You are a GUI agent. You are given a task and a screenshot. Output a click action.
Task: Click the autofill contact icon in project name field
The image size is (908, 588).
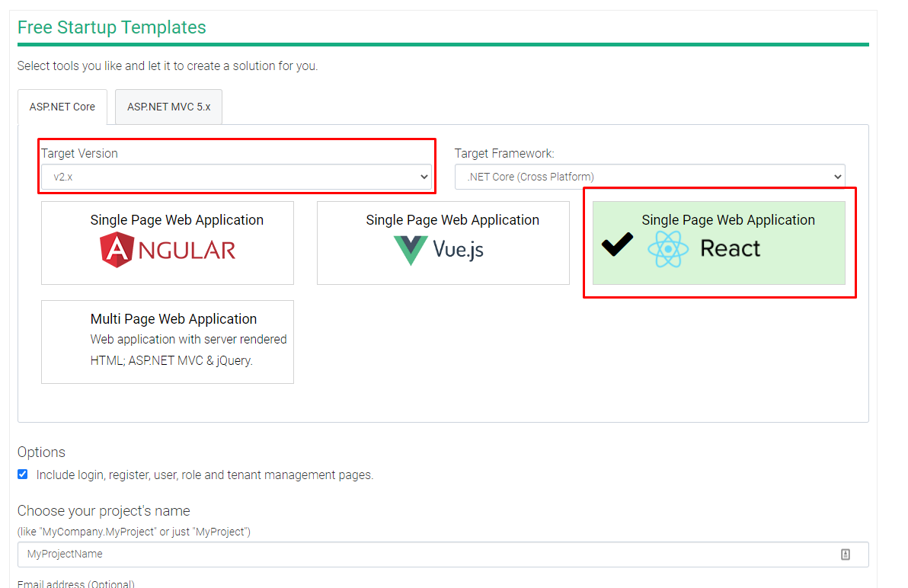(x=846, y=554)
